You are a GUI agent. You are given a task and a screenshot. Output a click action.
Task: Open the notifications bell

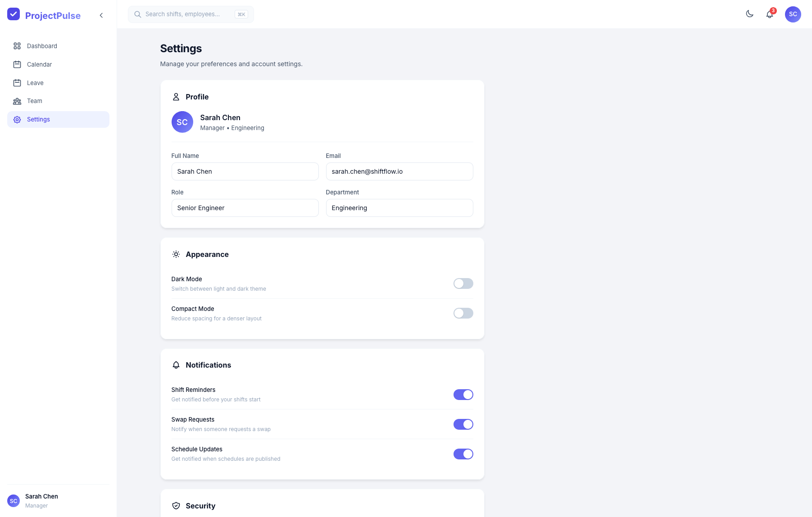[x=770, y=14]
